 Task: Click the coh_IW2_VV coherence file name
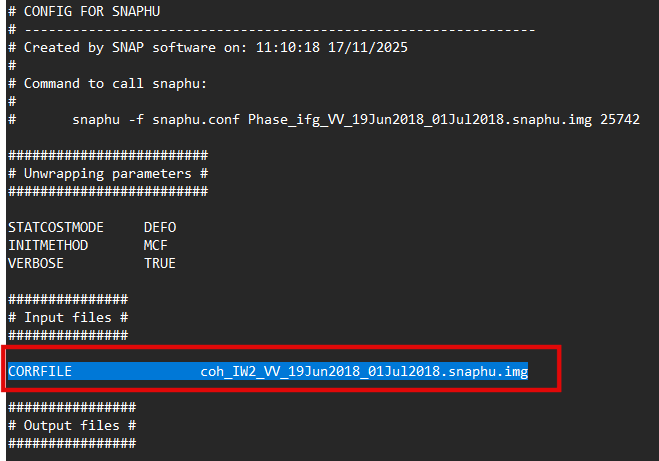tap(364, 372)
